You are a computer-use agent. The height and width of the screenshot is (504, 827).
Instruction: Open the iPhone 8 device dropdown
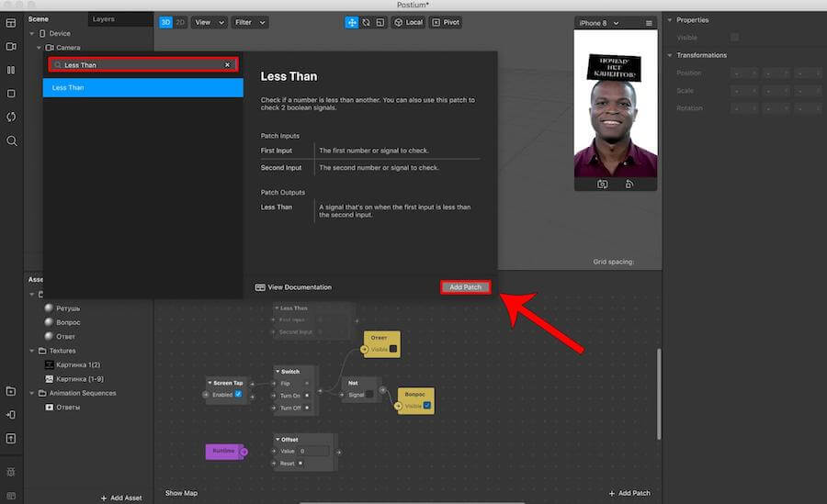(598, 23)
